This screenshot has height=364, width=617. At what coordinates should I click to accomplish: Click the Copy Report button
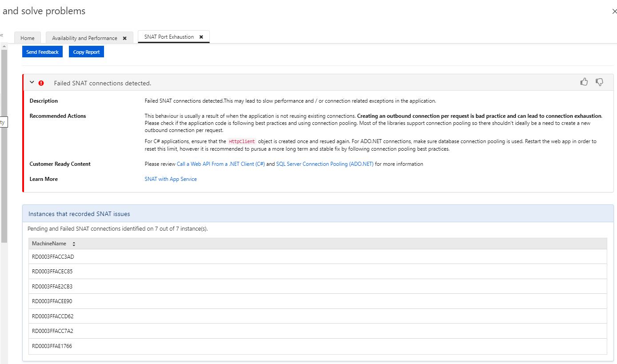pyautogui.click(x=86, y=52)
